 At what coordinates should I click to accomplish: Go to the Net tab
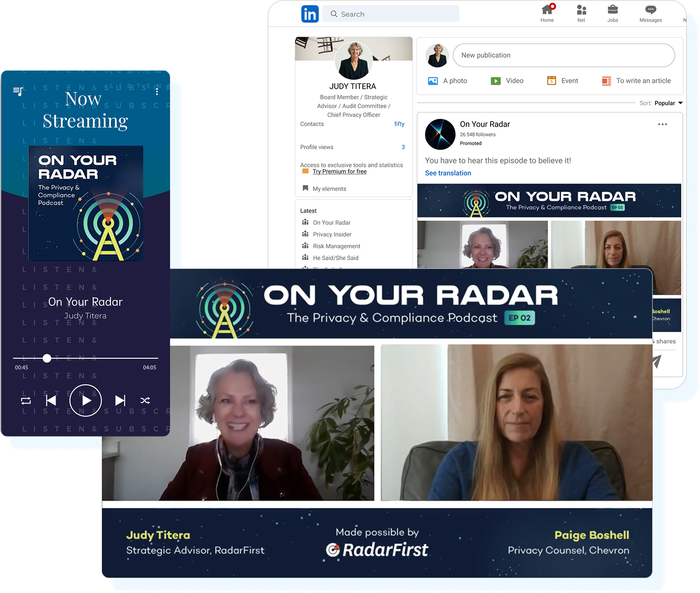coord(581,13)
